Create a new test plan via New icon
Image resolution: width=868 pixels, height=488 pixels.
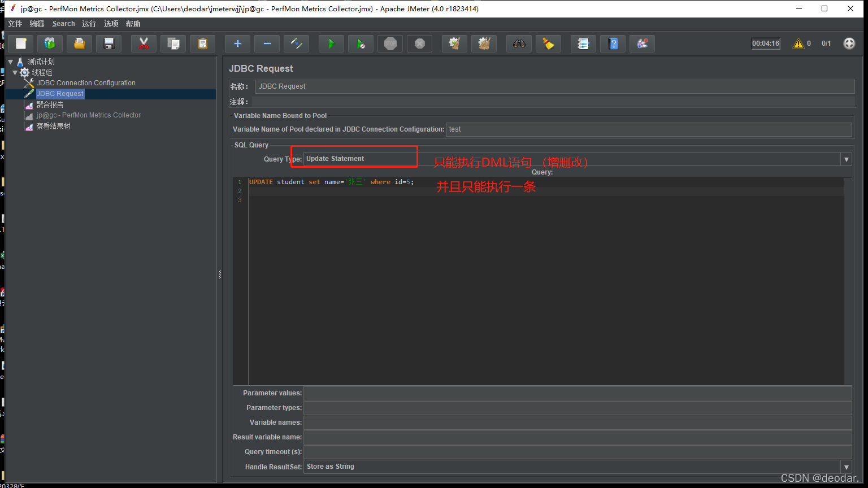(21, 43)
